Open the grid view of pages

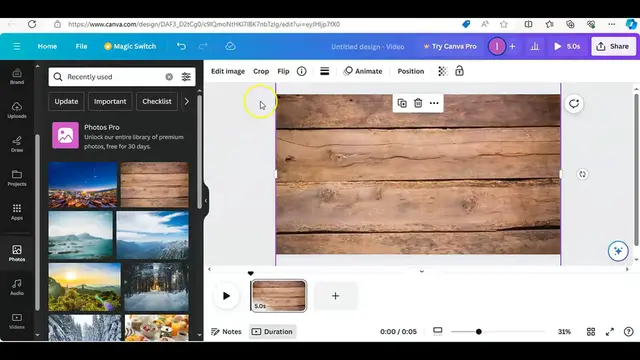(591, 332)
